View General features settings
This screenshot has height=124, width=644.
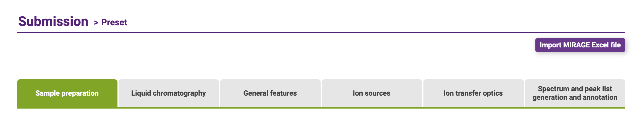270,93
